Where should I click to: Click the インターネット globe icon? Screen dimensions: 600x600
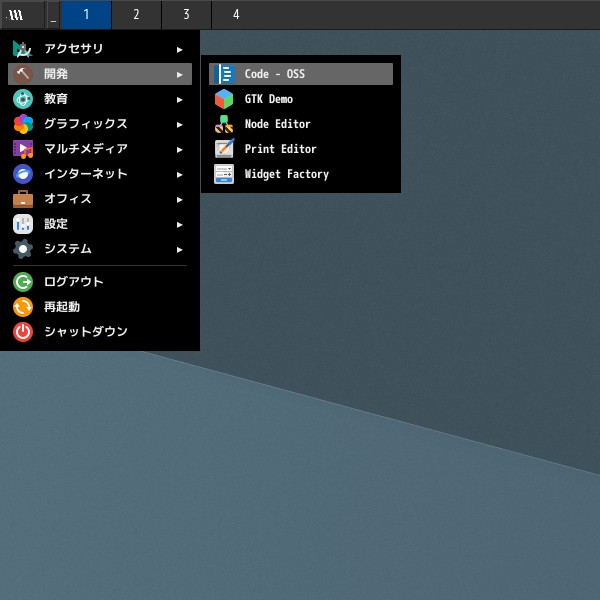point(23,174)
